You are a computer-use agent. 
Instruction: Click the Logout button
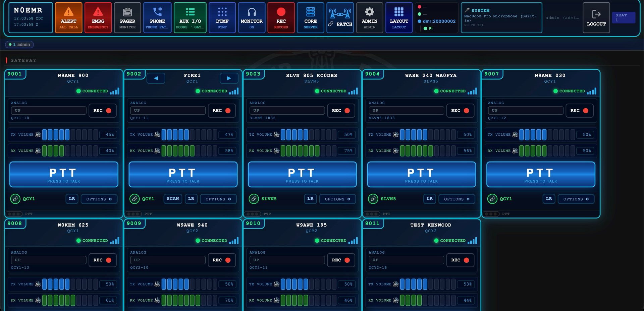coord(596,18)
